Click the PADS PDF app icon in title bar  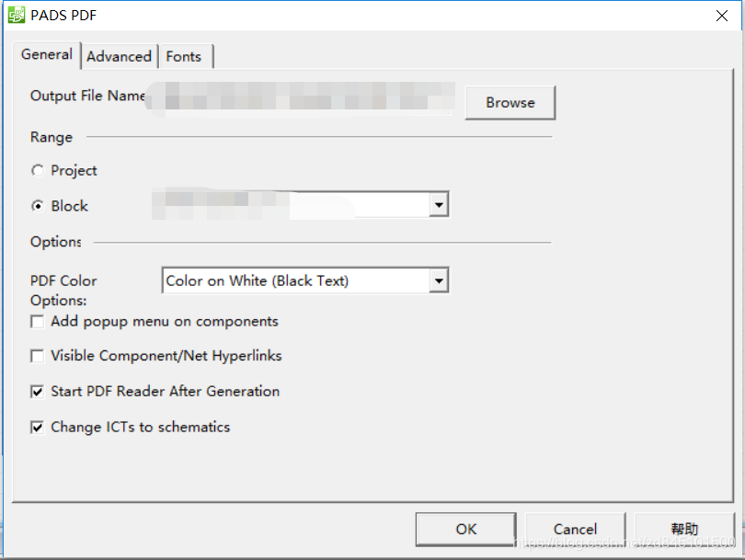[17, 15]
